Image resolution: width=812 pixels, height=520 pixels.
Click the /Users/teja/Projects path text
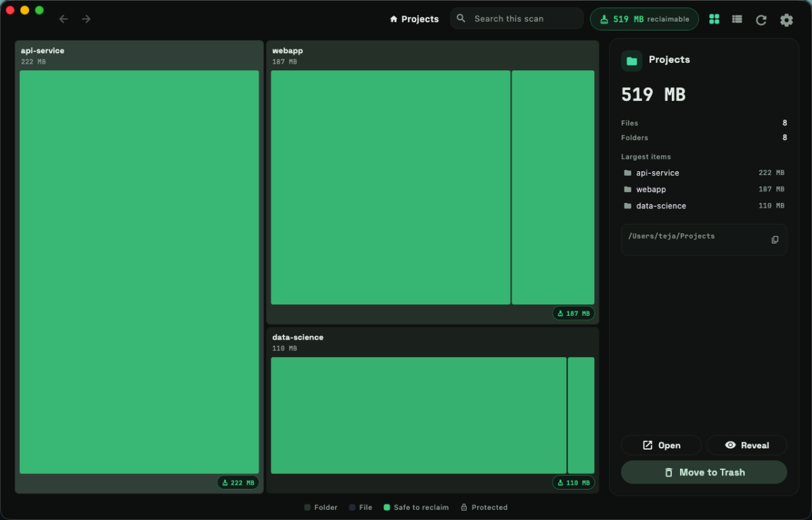671,236
